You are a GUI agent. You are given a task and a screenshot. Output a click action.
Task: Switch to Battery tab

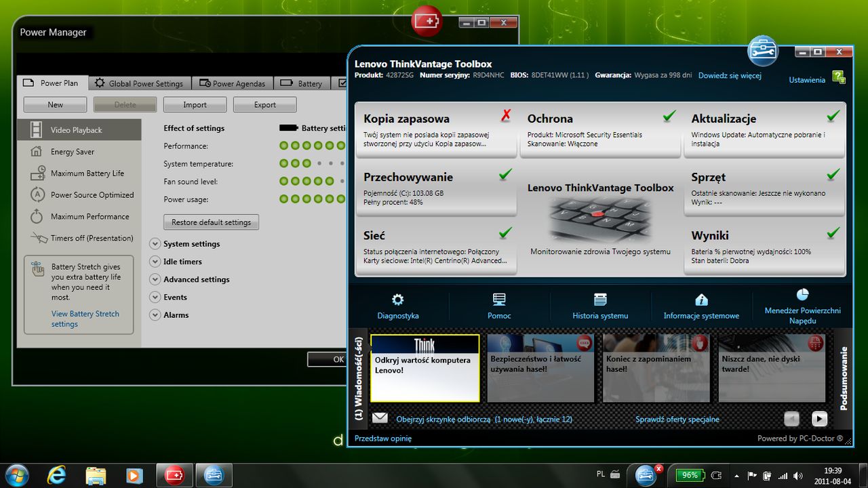pos(302,83)
